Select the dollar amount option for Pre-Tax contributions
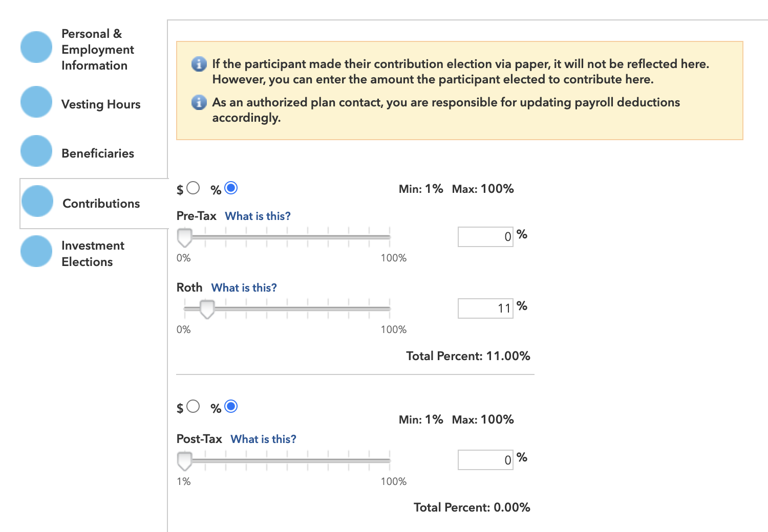The width and height of the screenshot is (768, 532). [192, 188]
